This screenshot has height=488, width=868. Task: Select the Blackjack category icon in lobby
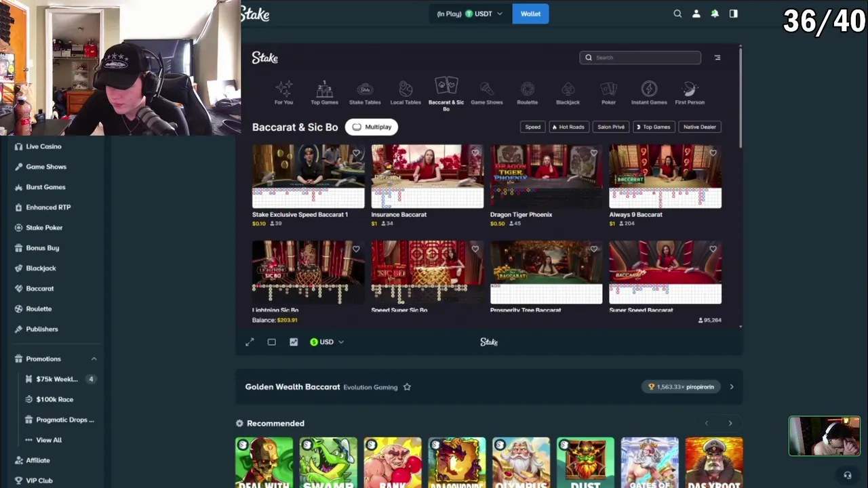568,92
